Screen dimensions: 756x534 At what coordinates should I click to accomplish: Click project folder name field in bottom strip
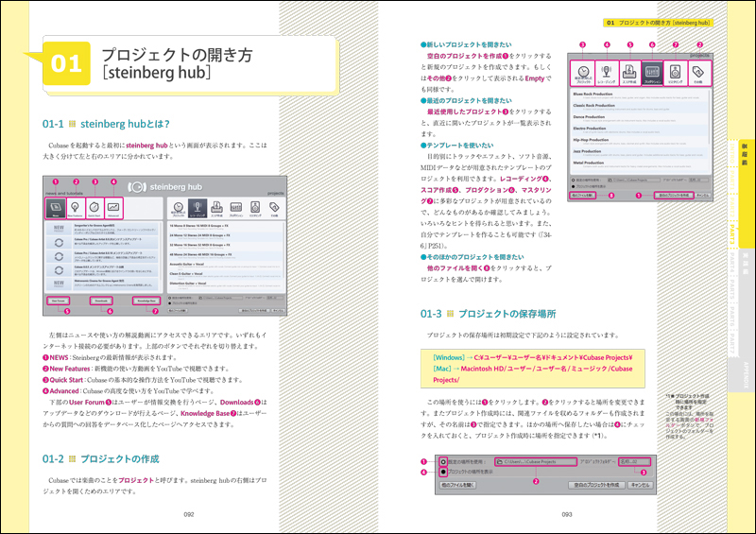click(635, 461)
